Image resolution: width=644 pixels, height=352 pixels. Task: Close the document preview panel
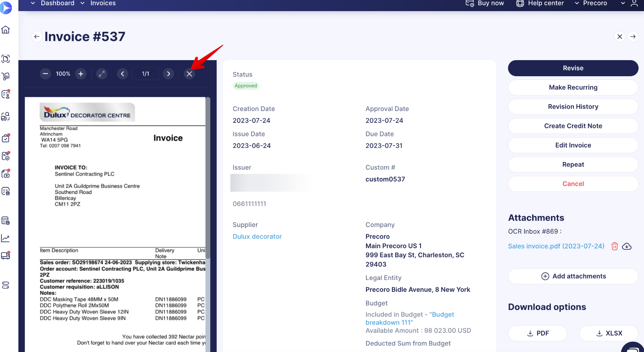[189, 74]
